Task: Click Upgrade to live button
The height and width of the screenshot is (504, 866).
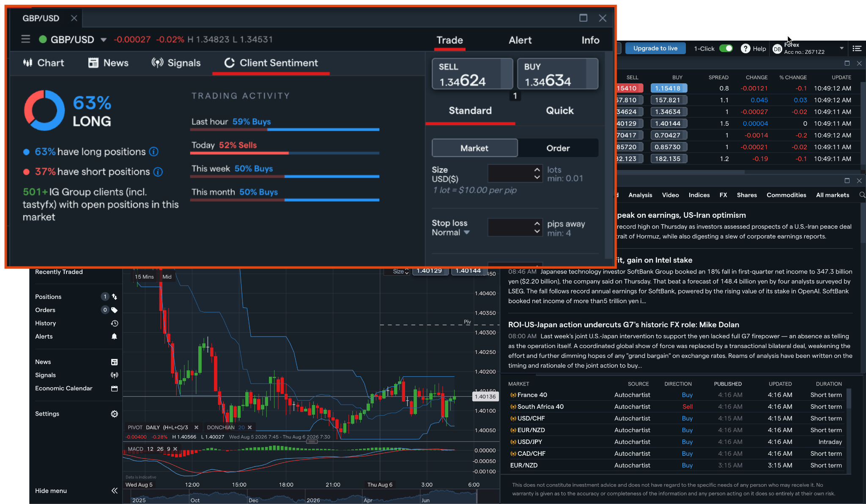Action: 655,48
